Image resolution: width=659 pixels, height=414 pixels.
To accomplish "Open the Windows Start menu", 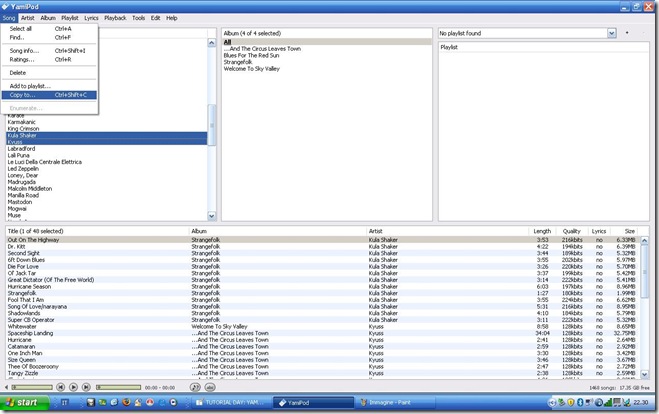I will (x=24, y=402).
